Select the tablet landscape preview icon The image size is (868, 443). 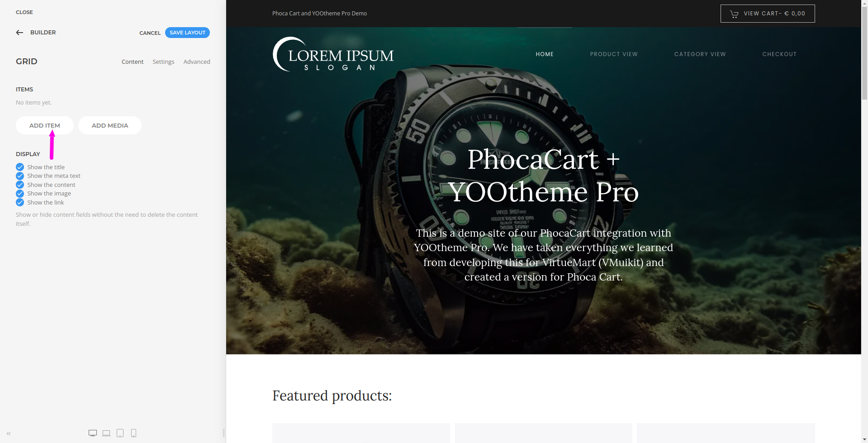click(x=106, y=433)
